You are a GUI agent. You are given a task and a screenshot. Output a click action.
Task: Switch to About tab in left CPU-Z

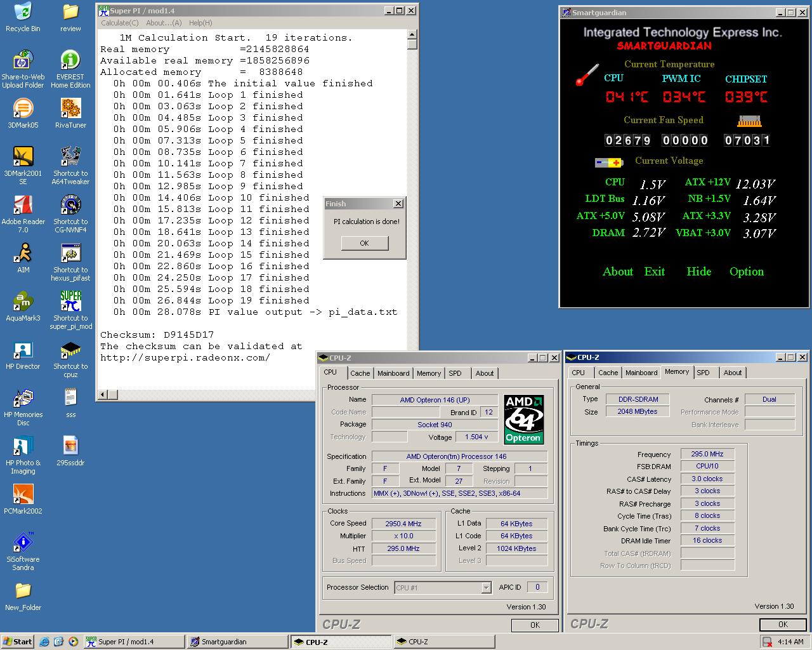pos(485,373)
